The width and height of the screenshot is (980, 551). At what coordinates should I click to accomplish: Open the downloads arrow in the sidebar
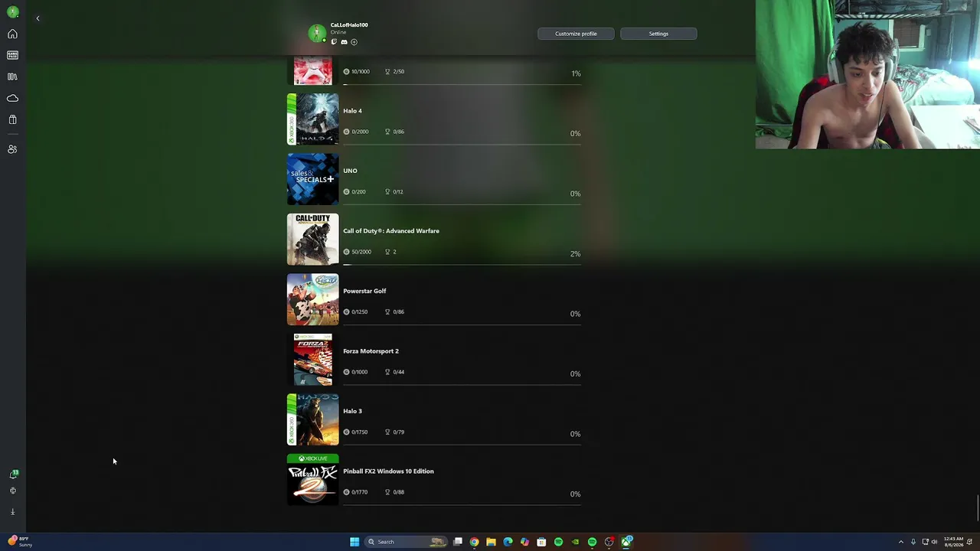click(x=12, y=511)
